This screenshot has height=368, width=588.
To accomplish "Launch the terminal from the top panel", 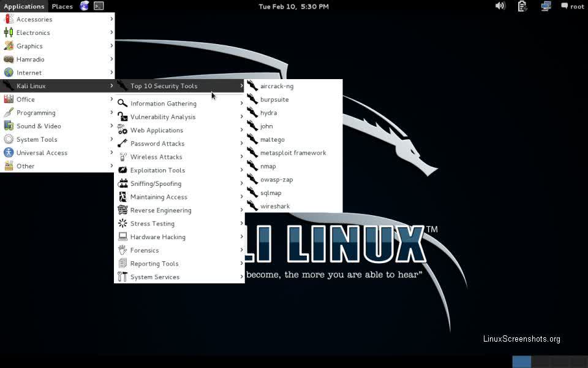I will pyautogui.click(x=98, y=6).
